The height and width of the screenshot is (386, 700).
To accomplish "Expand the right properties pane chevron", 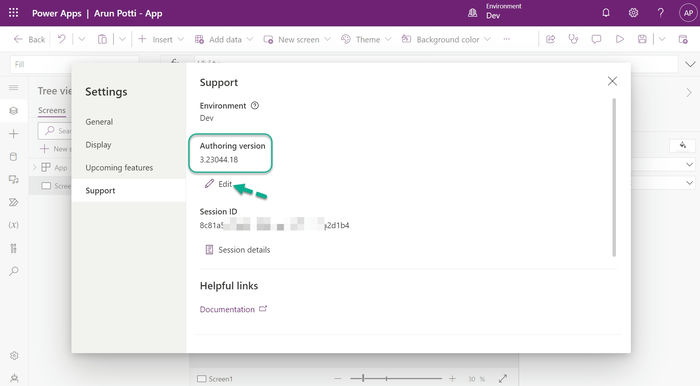I will point(689,92).
